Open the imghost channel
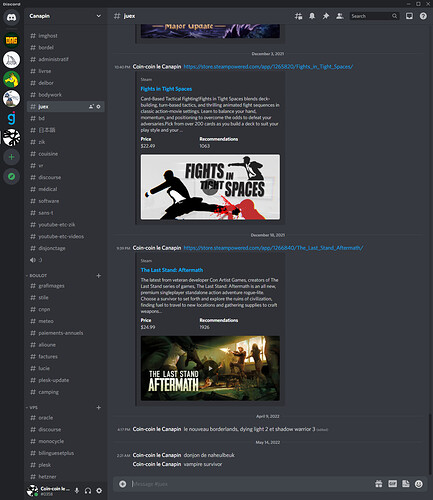Image resolution: width=433 pixels, height=500 pixels. point(65,36)
